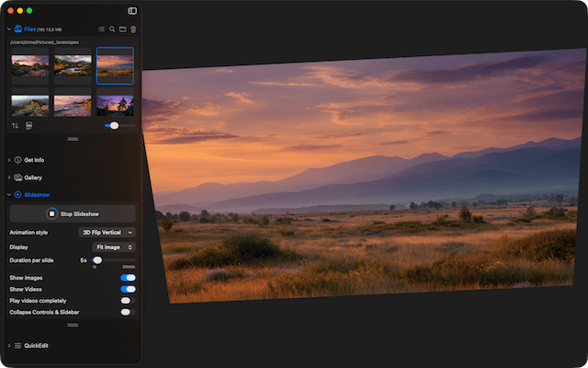Click the trash icon to delete files

pyautogui.click(x=133, y=29)
